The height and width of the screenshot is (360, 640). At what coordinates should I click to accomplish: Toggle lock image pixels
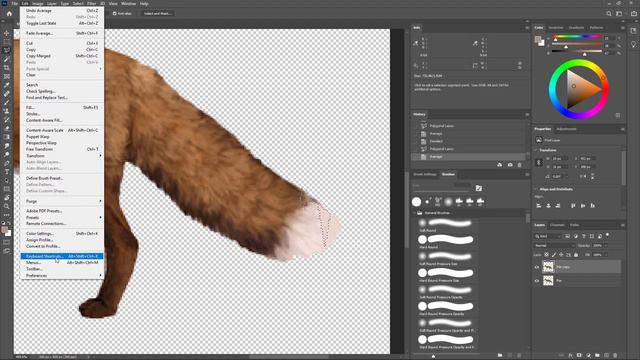tap(554, 255)
